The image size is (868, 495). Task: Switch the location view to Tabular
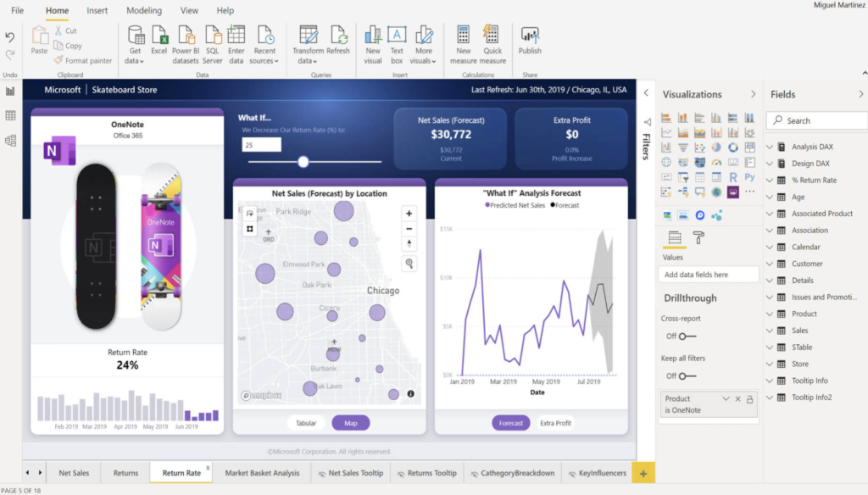(x=305, y=422)
